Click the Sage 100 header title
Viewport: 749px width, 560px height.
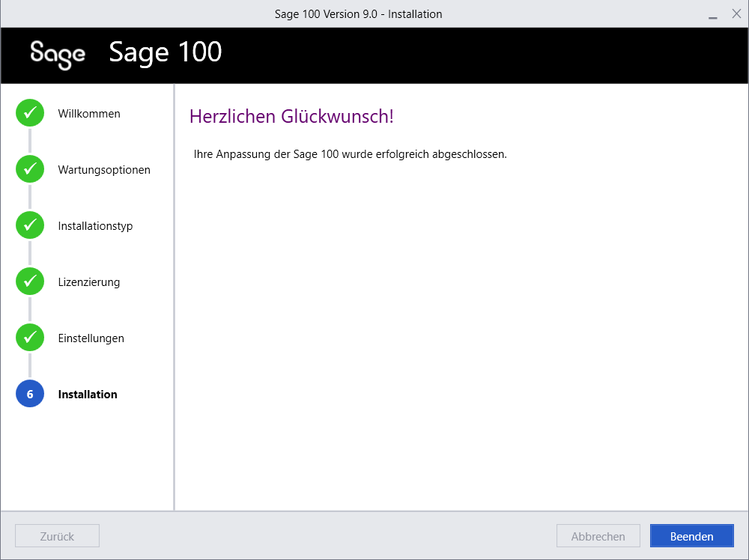point(166,52)
